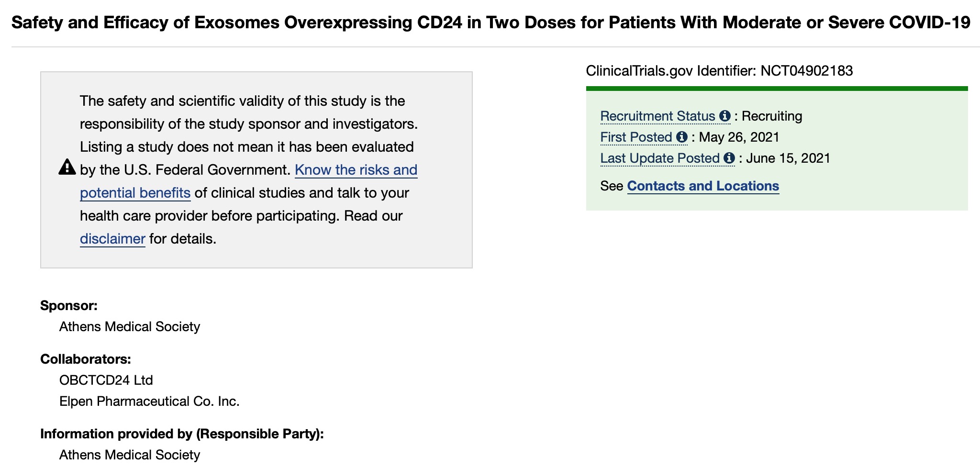The height and width of the screenshot is (468, 980).
Task: Open the Recruitment Status definition link
Action: tap(657, 116)
